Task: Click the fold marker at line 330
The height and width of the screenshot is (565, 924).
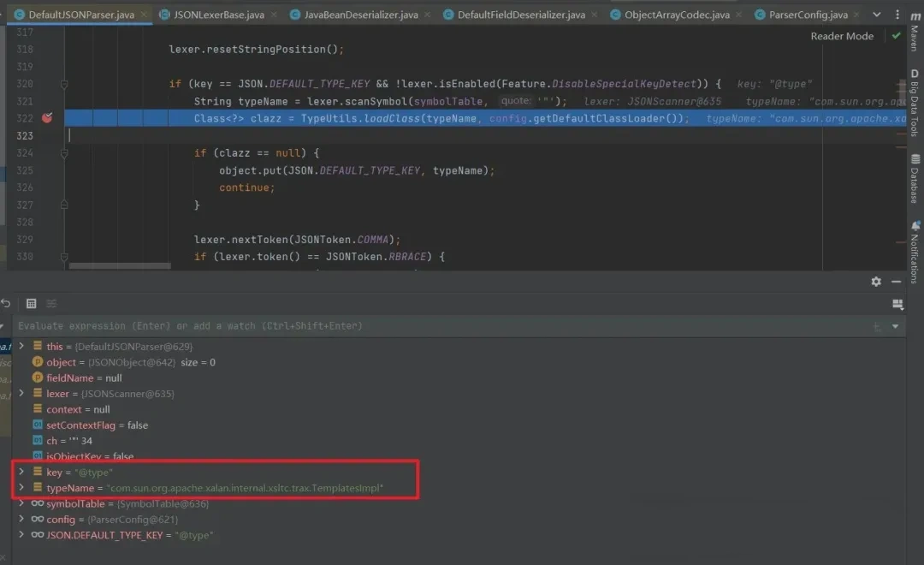Action: 64,257
